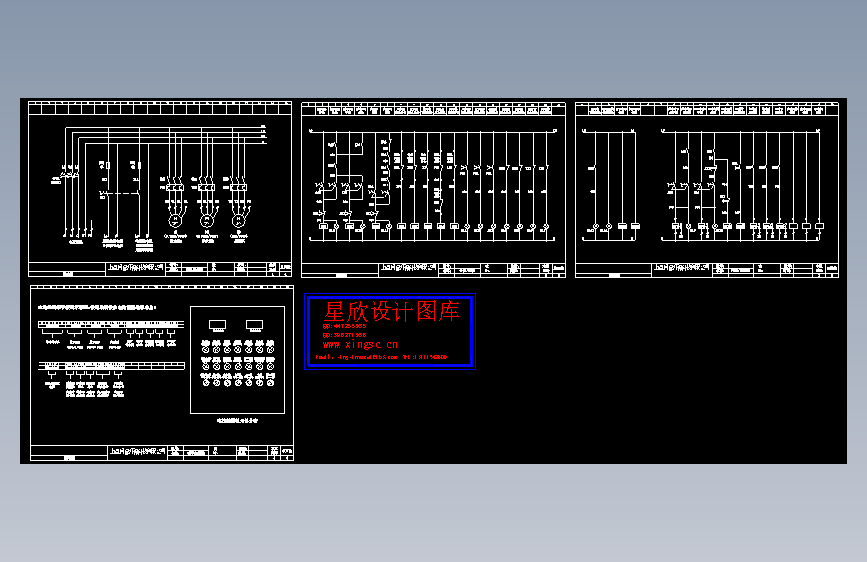The width and height of the screenshot is (867, 562).
Task: Select the top horizontal bus line of main circuit
Action: tap(165, 128)
